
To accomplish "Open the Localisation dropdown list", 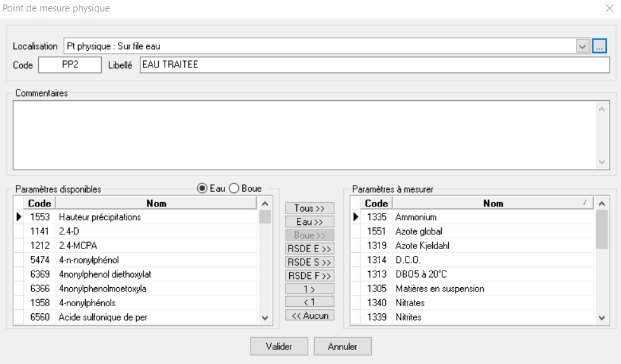I will click(583, 46).
